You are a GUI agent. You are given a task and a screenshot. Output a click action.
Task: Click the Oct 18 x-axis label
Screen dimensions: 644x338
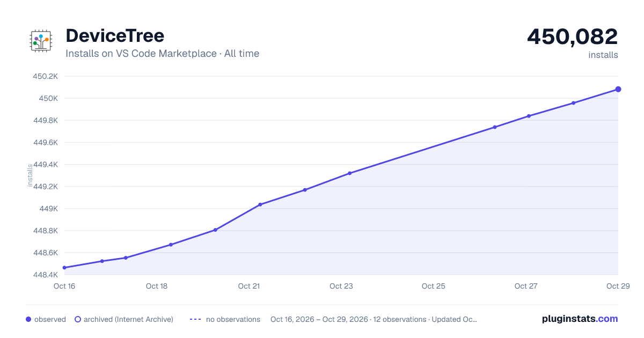tap(157, 286)
